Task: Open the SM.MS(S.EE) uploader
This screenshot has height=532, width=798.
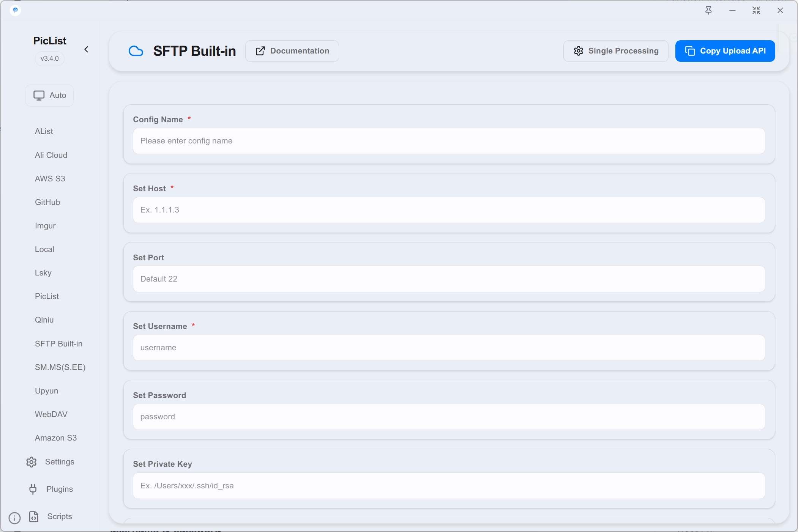Action: pyautogui.click(x=60, y=367)
